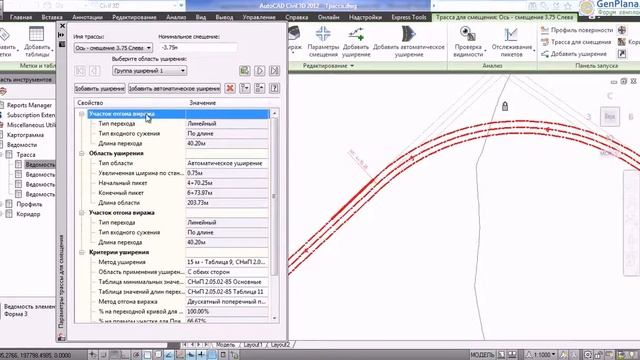Switch to the Модель tab
The width and height of the screenshot is (640, 360).
225,345
